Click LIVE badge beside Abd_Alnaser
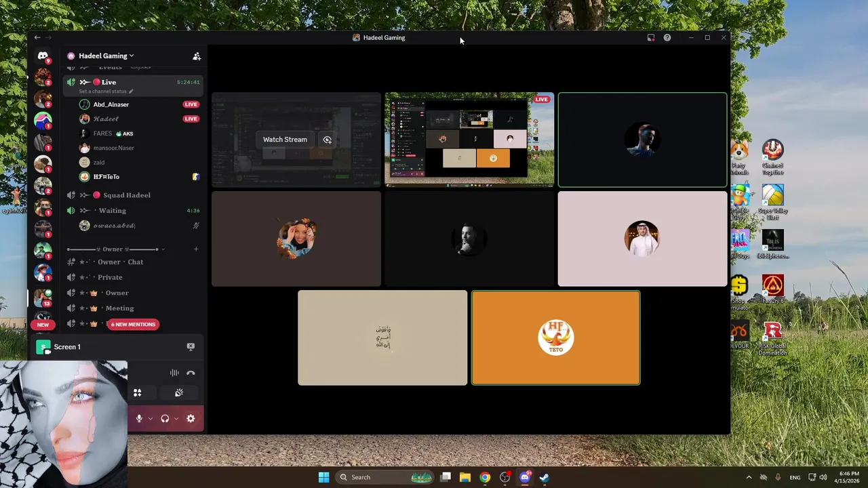Viewport: 868px width, 488px height. 191,104
